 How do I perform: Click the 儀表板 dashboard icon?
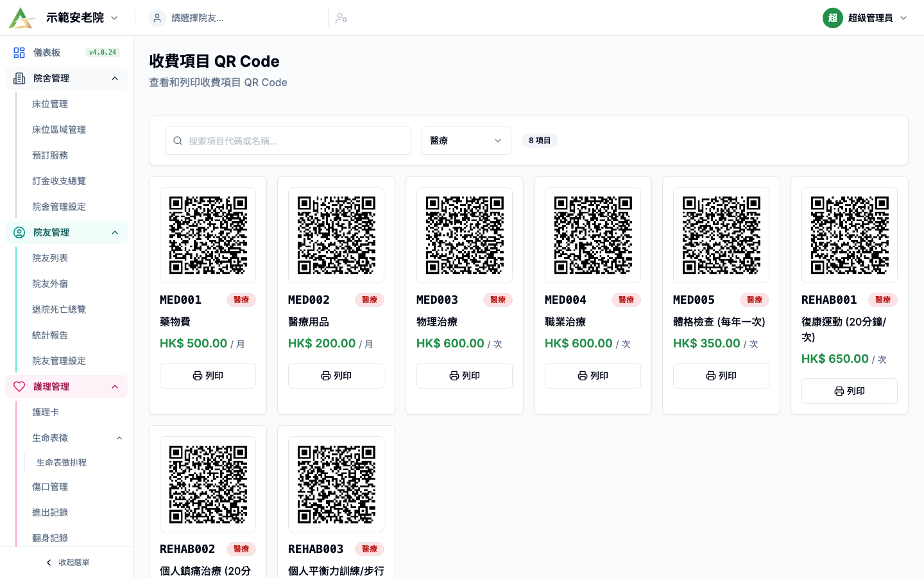point(19,53)
